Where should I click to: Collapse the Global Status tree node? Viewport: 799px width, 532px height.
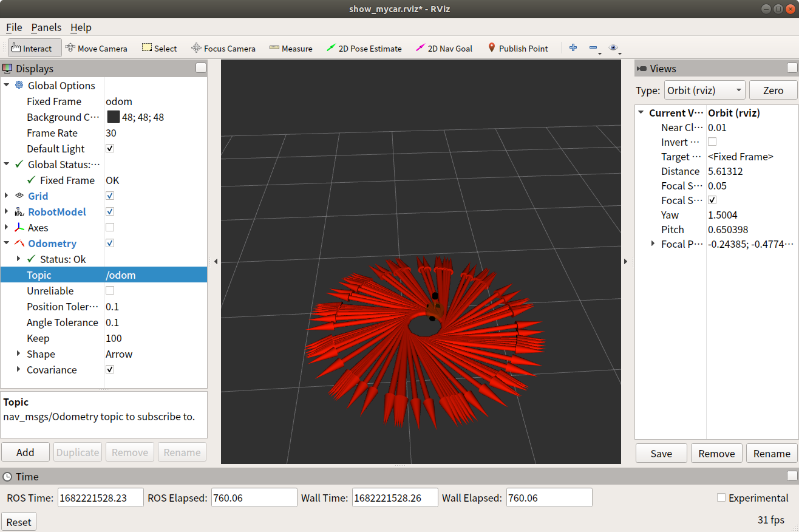(7, 165)
